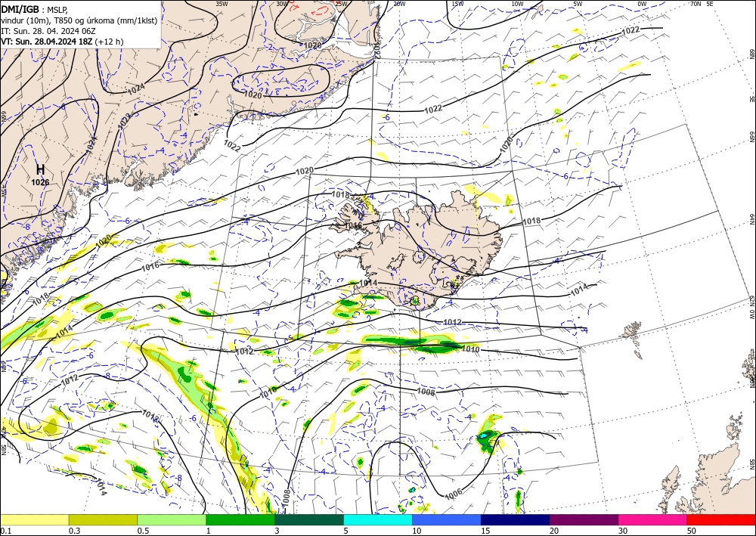Click the 15W longitude label

[x=457, y=4]
